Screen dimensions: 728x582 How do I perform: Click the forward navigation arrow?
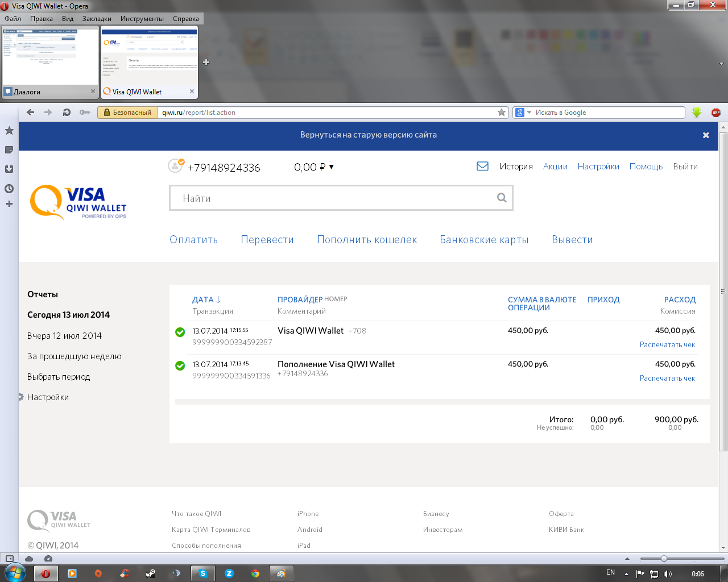[x=48, y=113]
